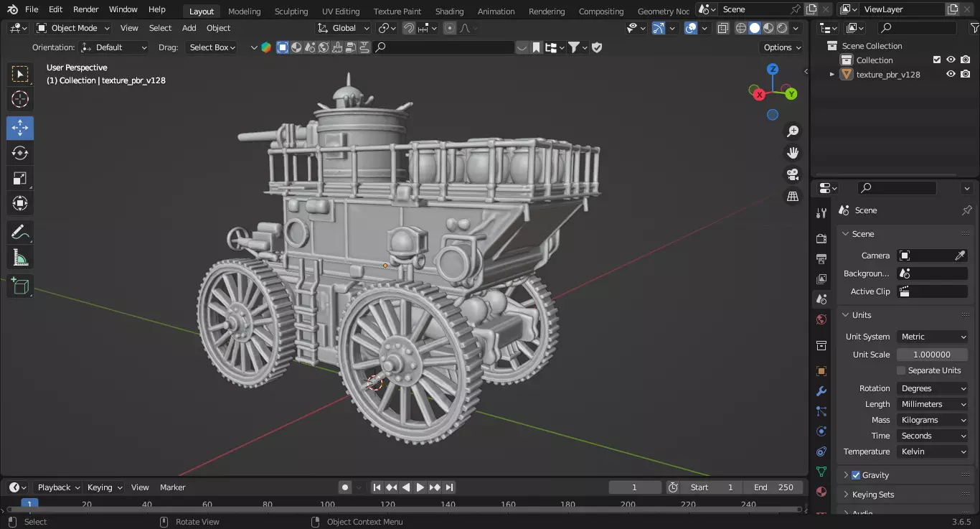Switch perspective/orthographic grid gizmo
Screen dimensions: 980x529
coord(793,196)
